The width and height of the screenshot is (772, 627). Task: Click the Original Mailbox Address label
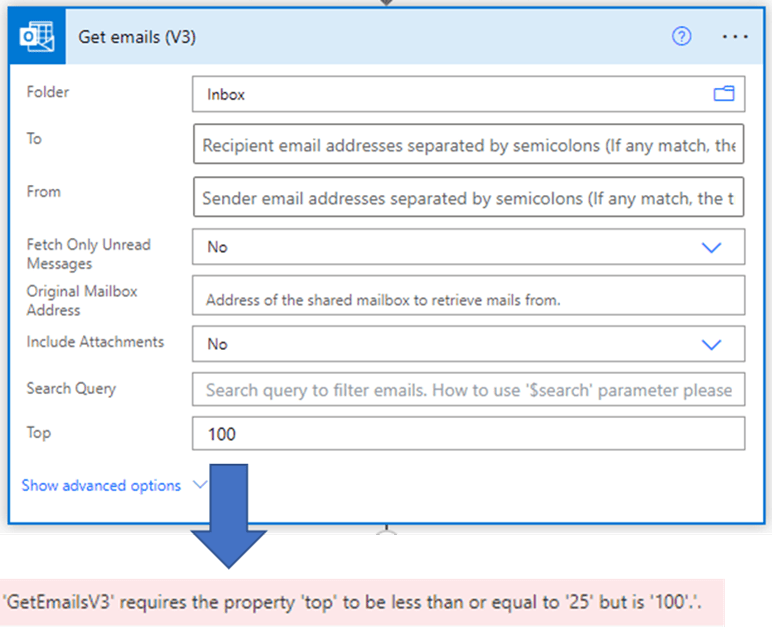click(x=82, y=300)
